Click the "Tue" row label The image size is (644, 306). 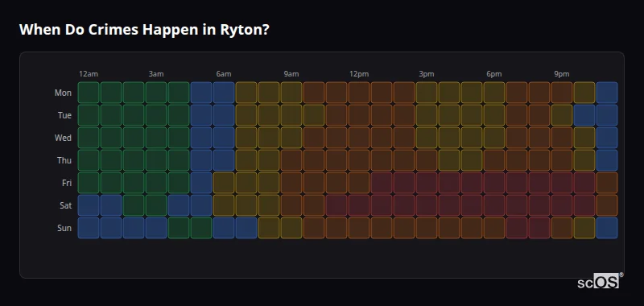click(64, 115)
